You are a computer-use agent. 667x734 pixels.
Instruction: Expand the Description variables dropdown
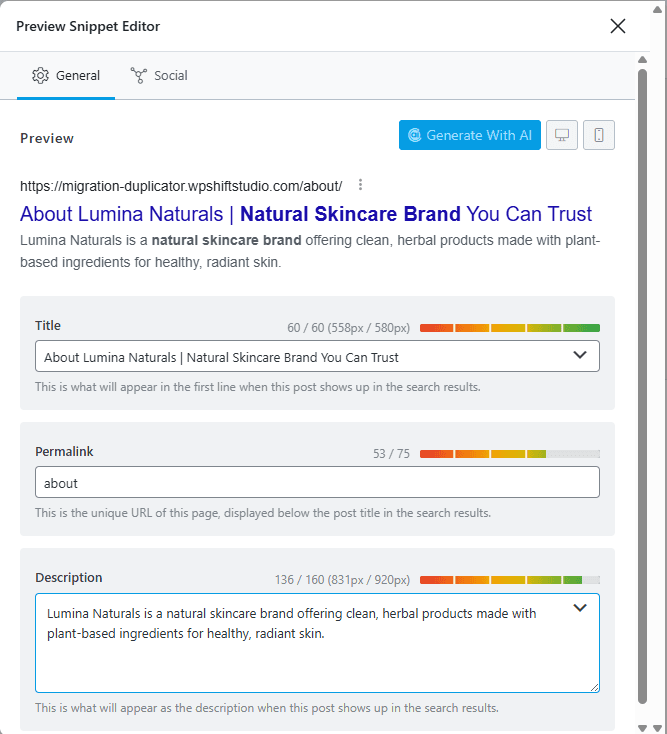coord(580,608)
